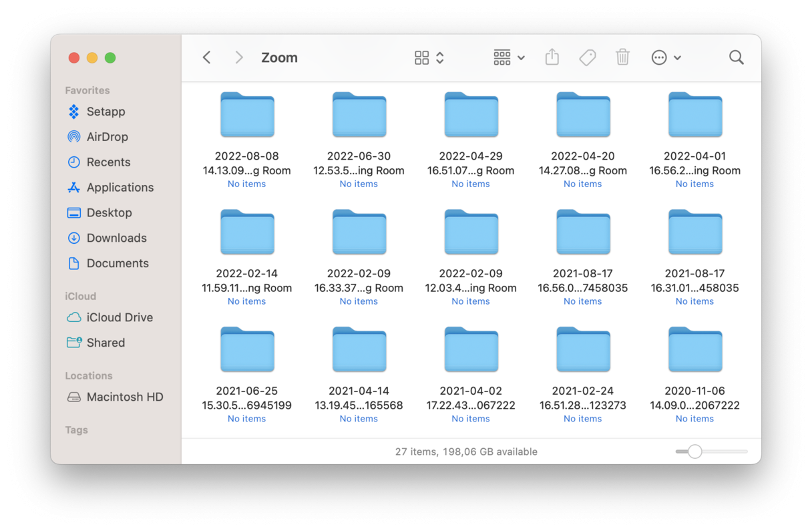The height and width of the screenshot is (531, 812).
Task: Select folder icon 2022-08-08 14.13.09
Action: 247,116
